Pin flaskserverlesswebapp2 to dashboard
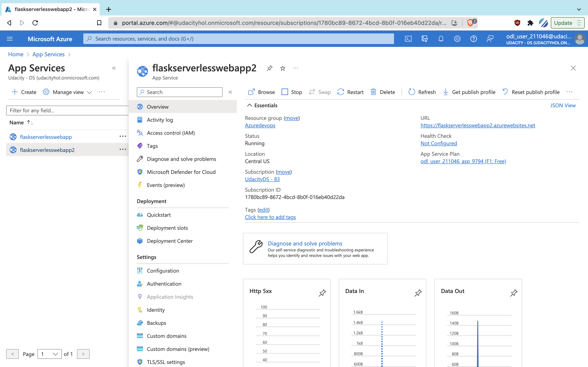Image resolution: width=588 pixels, height=367 pixels. click(269, 68)
